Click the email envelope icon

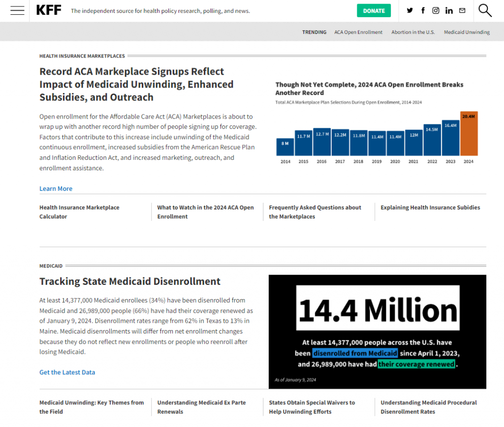pyautogui.click(x=462, y=11)
